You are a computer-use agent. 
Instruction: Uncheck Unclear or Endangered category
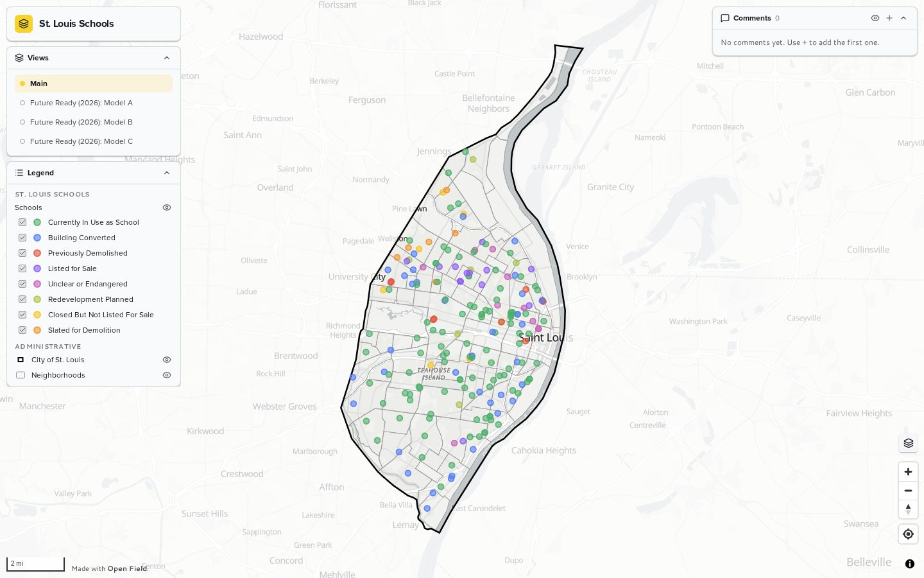coord(22,284)
